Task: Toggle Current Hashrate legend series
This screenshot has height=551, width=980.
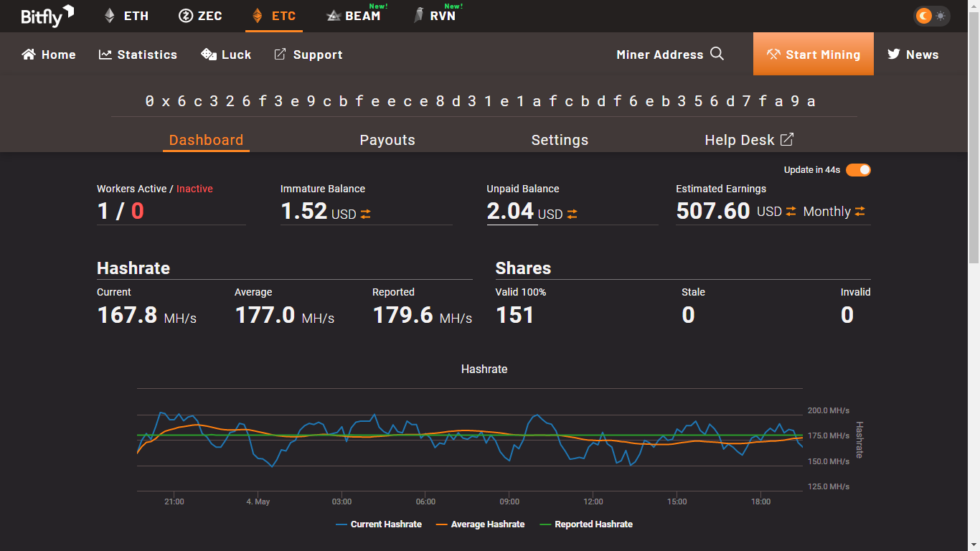Action: pos(379,524)
